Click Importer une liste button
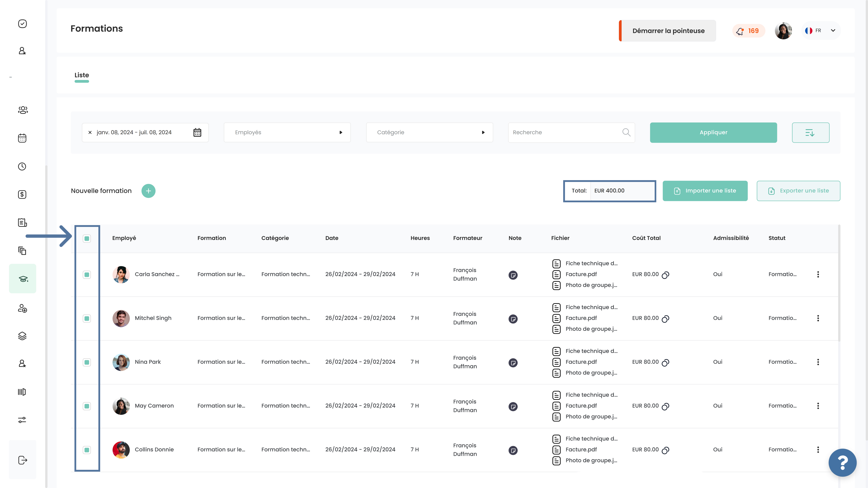The width and height of the screenshot is (868, 488). [x=705, y=191]
